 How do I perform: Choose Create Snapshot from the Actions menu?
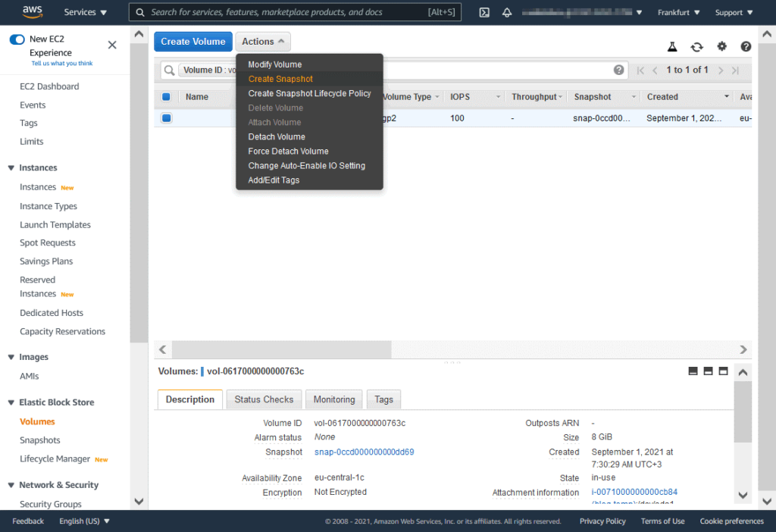(280, 79)
